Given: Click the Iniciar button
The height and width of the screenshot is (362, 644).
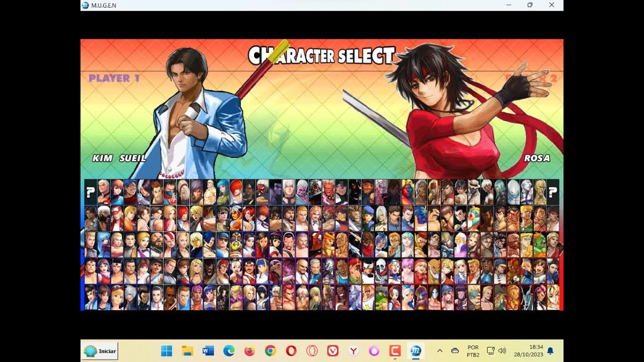Looking at the screenshot, I should (x=101, y=351).
